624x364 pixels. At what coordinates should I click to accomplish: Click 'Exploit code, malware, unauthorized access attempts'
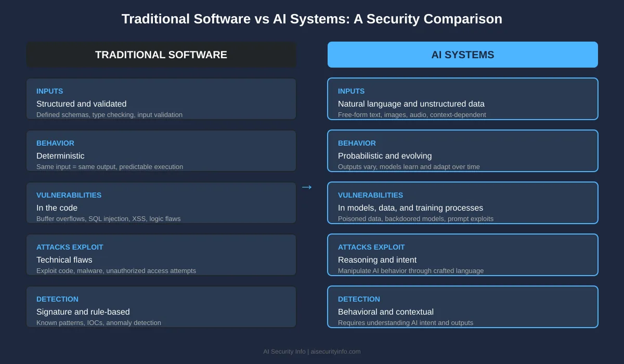(x=116, y=271)
